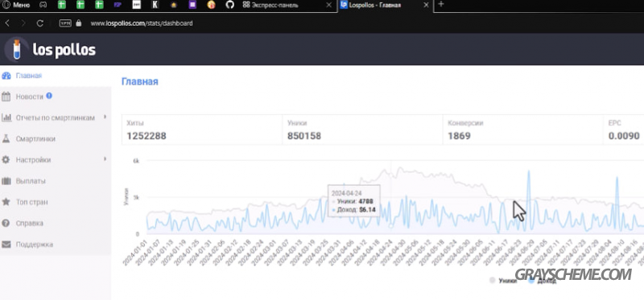Click the Главная page heading
This screenshot has height=300, width=644.
click(139, 81)
